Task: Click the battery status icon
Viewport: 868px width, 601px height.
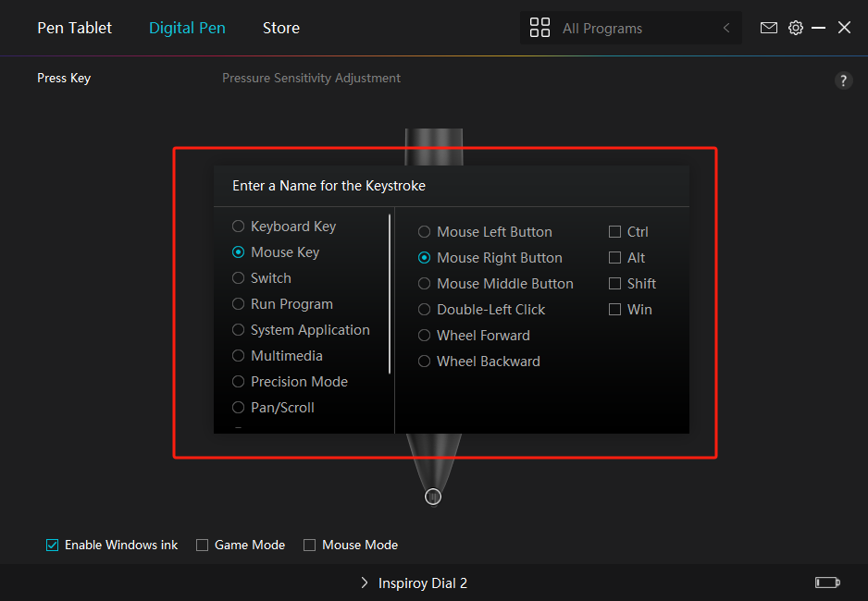Action: pos(827,583)
